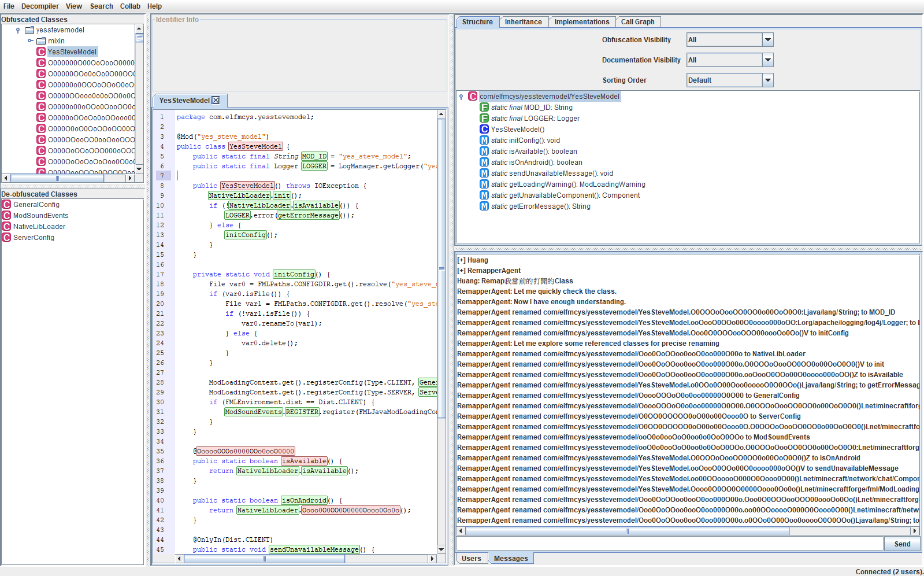The width and height of the screenshot is (924, 576).
Task: Click the initConfig() method icon
Action: 484,140
